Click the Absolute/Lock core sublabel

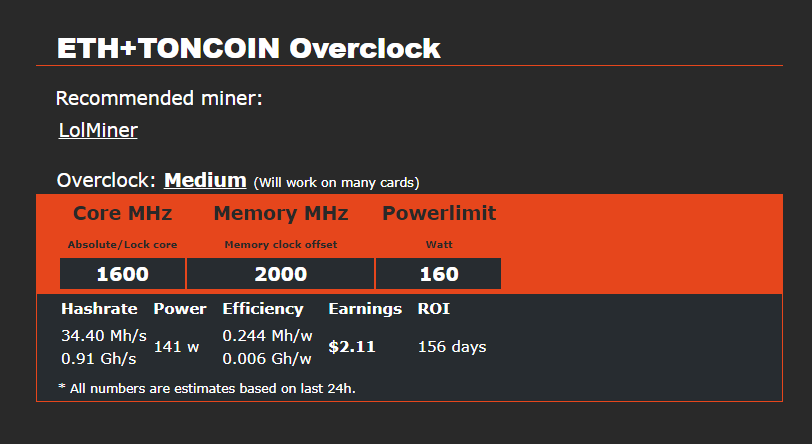point(123,245)
